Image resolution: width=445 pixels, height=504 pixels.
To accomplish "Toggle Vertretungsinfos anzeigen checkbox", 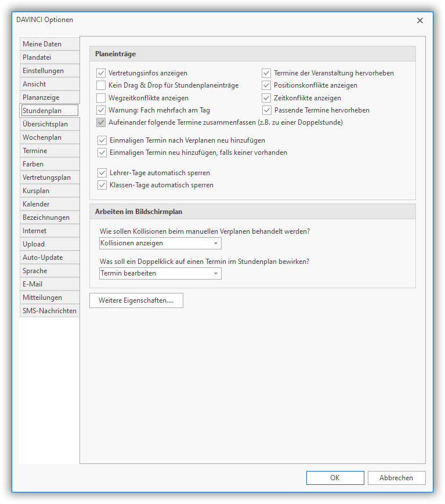I will coord(102,73).
